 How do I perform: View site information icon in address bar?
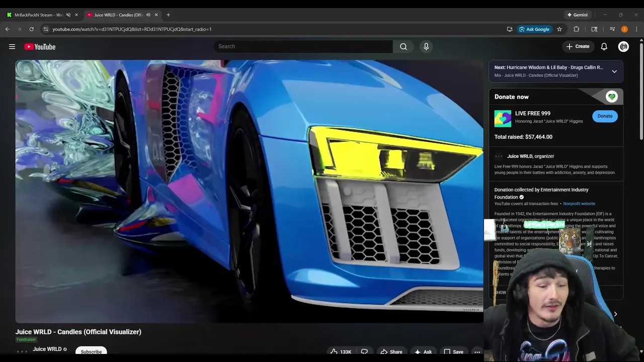pos(45,29)
